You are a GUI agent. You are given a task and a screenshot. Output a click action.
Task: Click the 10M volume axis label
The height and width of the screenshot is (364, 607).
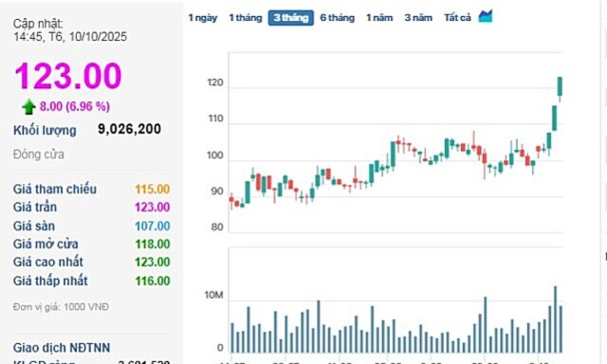coord(213,296)
